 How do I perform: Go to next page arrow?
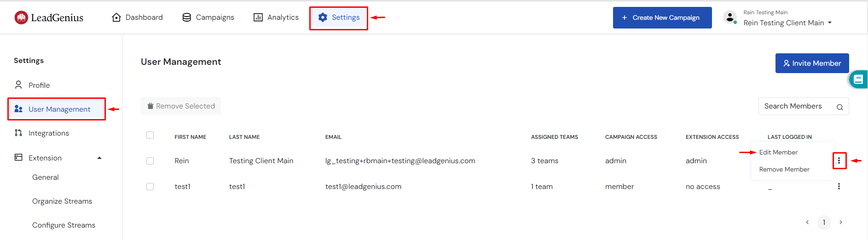(x=841, y=222)
